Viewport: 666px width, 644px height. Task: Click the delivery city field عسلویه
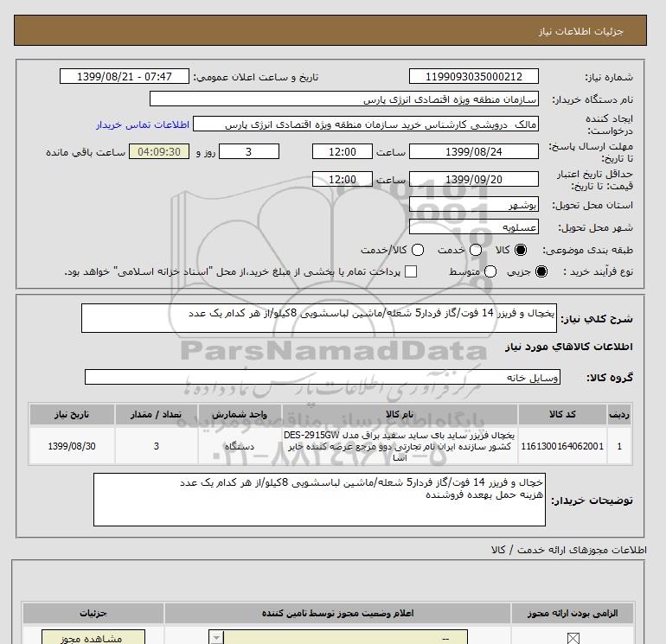click(x=474, y=227)
